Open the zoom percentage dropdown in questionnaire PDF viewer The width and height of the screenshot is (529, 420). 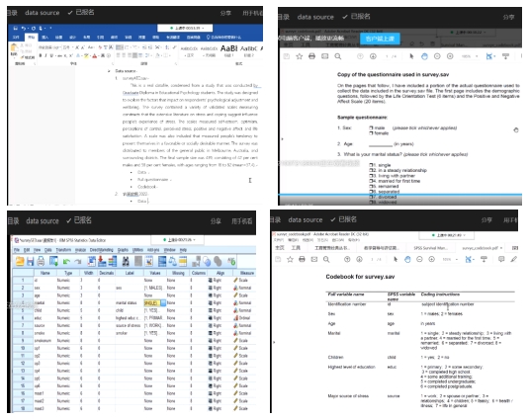(x=471, y=56)
